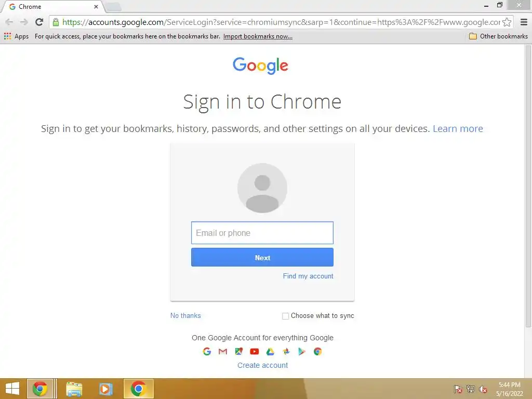The height and width of the screenshot is (399, 532).
Task: Open the Apps grid shortcut
Action: point(16,36)
